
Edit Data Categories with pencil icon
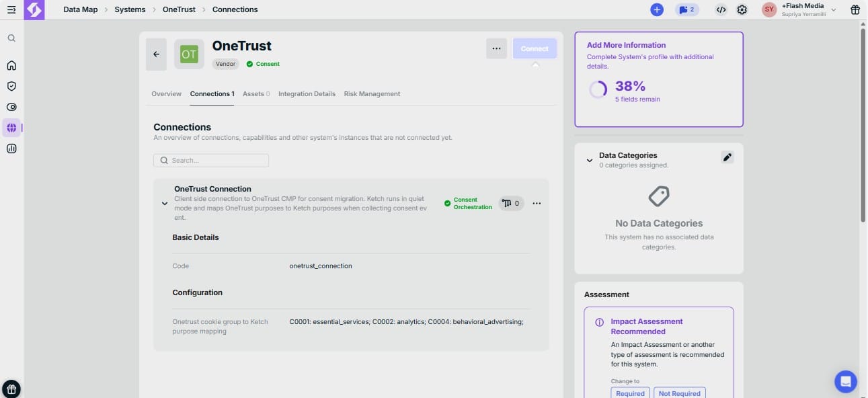[727, 157]
